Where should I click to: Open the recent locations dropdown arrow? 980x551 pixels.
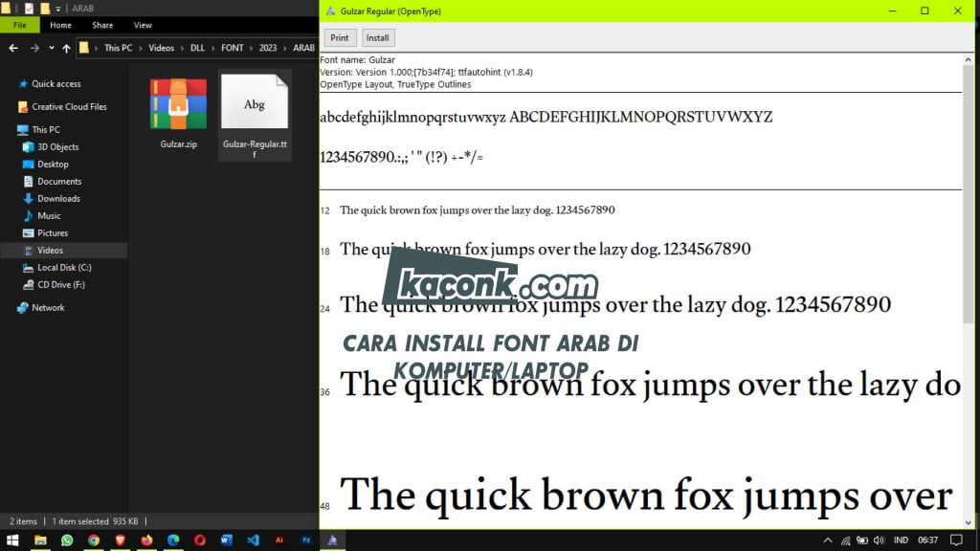pyautogui.click(x=52, y=48)
